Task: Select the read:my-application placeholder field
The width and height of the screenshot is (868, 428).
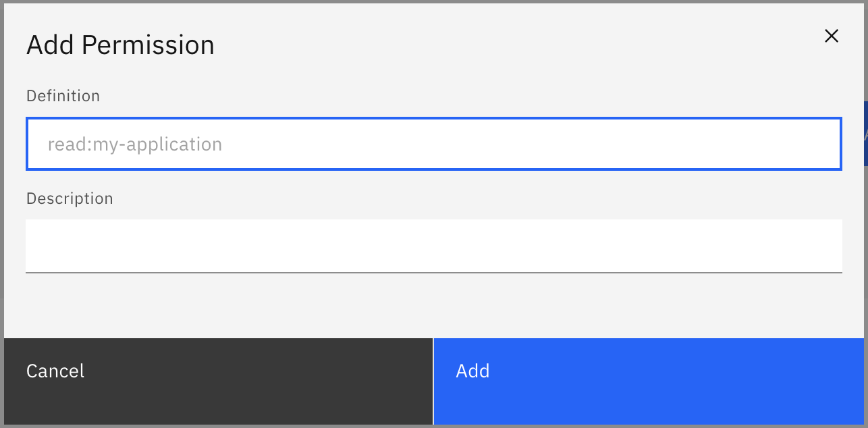Action: click(x=434, y=144)
